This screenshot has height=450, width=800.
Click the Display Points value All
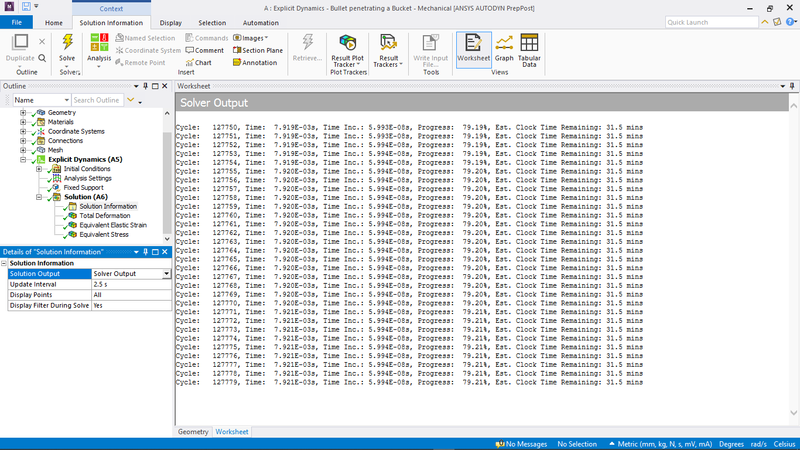point(132,295)
